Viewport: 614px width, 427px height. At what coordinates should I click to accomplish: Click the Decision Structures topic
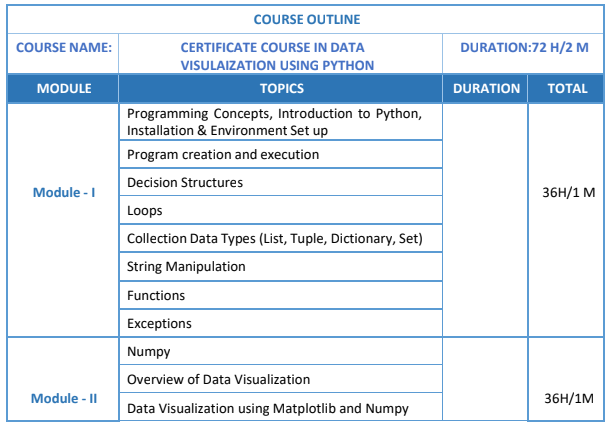click(185, 183)
